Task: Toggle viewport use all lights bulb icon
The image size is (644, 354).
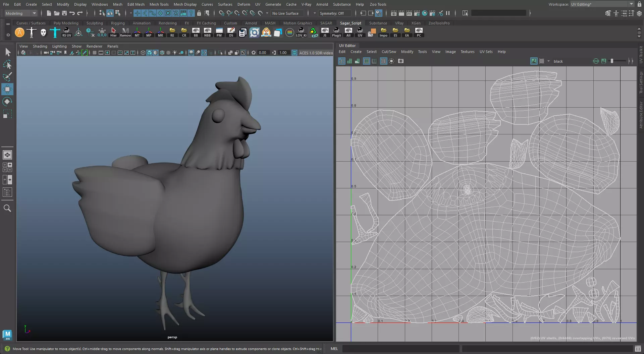Action: pos(175,53)
